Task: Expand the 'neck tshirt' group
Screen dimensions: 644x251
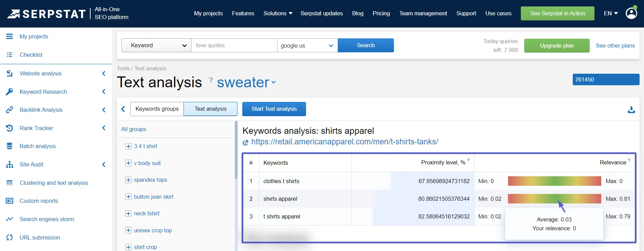Action: (x=128, y=213)
